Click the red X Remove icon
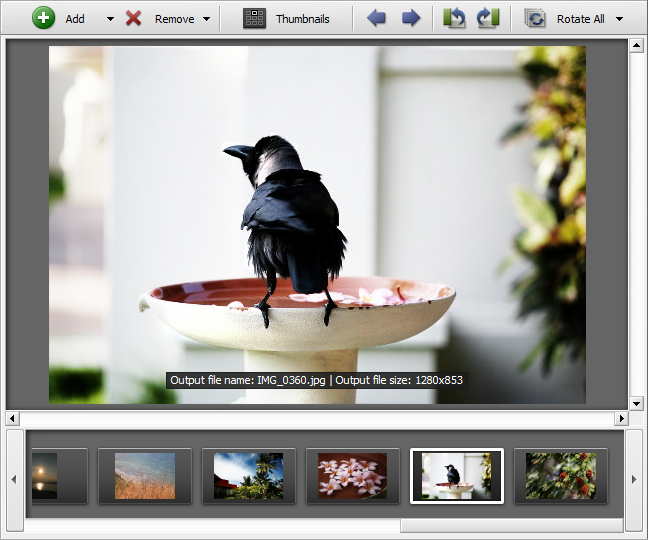The height and width of the screenshot is (540, 648). coord(133,18)
